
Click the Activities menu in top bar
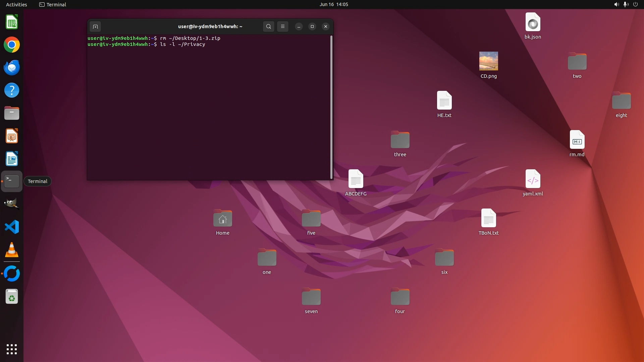[x=16, y=4]
